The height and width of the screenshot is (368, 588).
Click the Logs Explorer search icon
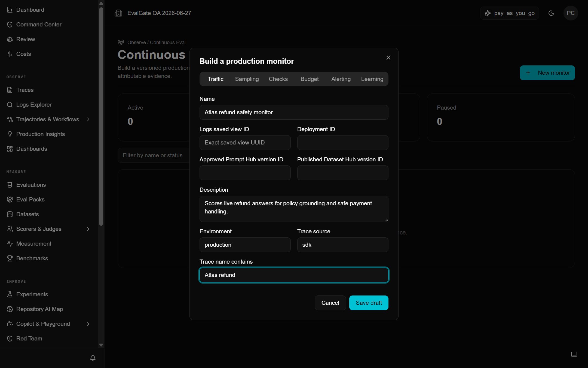10,105
